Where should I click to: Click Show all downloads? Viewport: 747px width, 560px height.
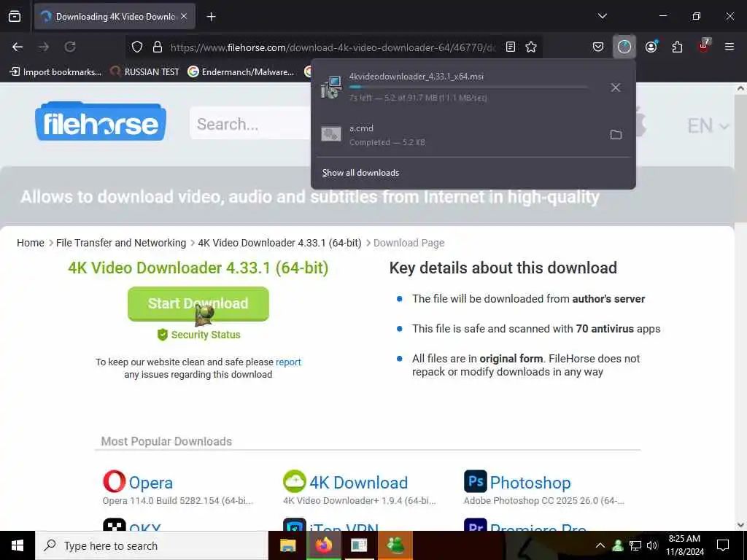click(x=360, y=173)
